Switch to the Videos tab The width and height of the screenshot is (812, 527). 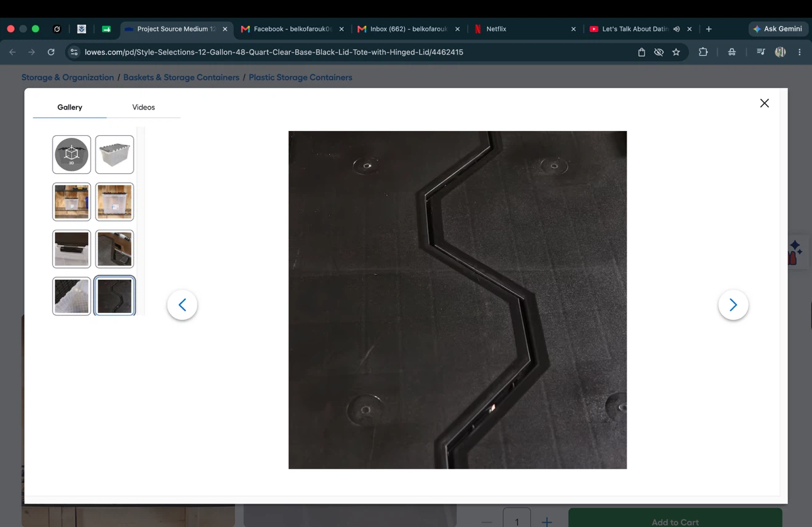point(143,107)
